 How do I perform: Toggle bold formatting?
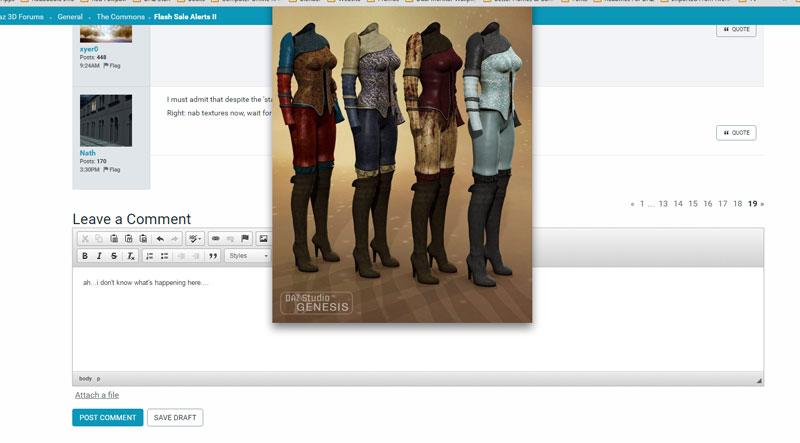(x=85, y=256)
